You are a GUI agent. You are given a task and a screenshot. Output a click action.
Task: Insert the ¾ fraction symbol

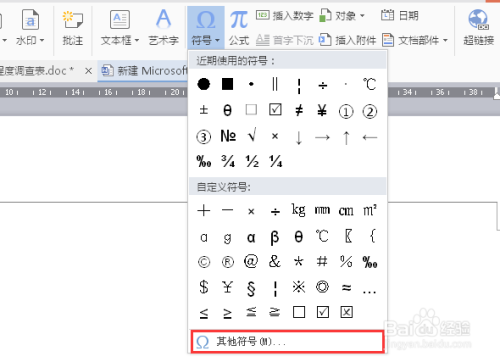pos(228,161)
